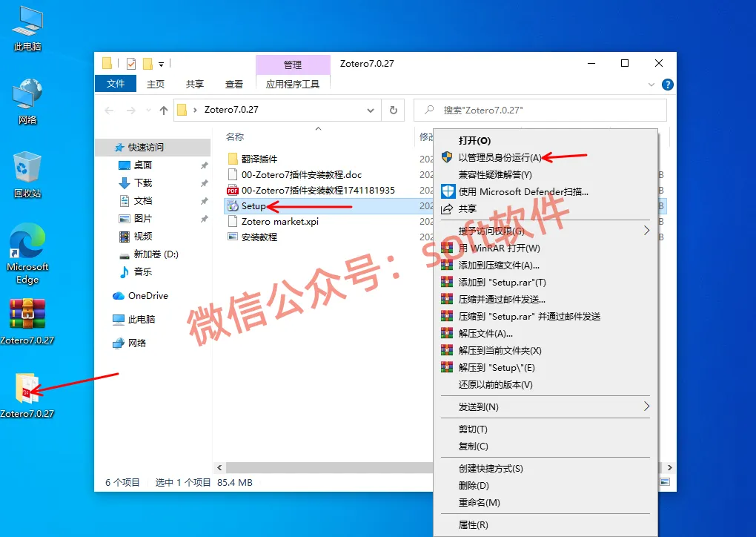Open 文档 in the navigation pane
This screenshot has height=537, width=756.
pos(143,201)
